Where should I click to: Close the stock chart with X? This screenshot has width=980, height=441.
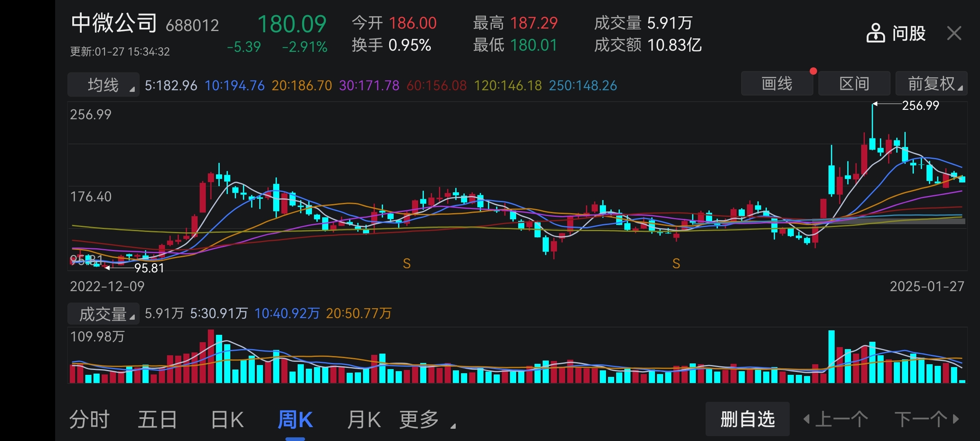[x=954, y=33]
